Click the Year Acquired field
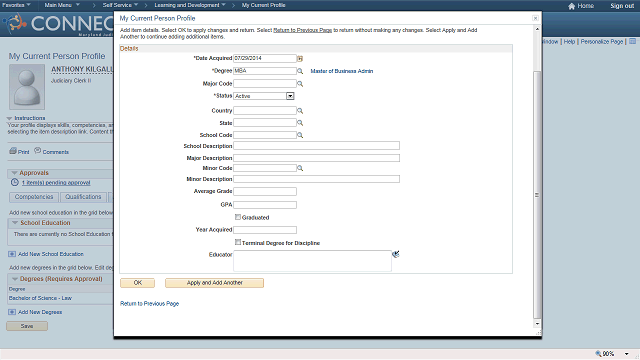Viewport: 640px width, 360px height. point(265,230)
